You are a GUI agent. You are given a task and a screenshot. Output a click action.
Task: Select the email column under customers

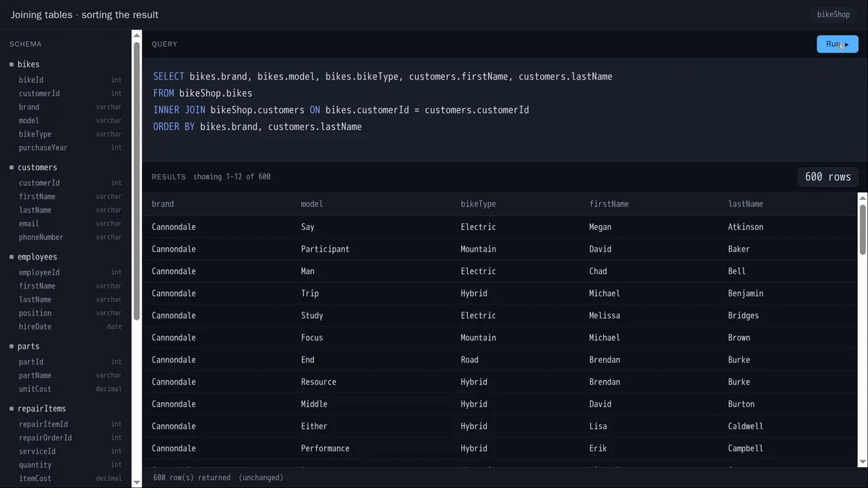(69, 223)
